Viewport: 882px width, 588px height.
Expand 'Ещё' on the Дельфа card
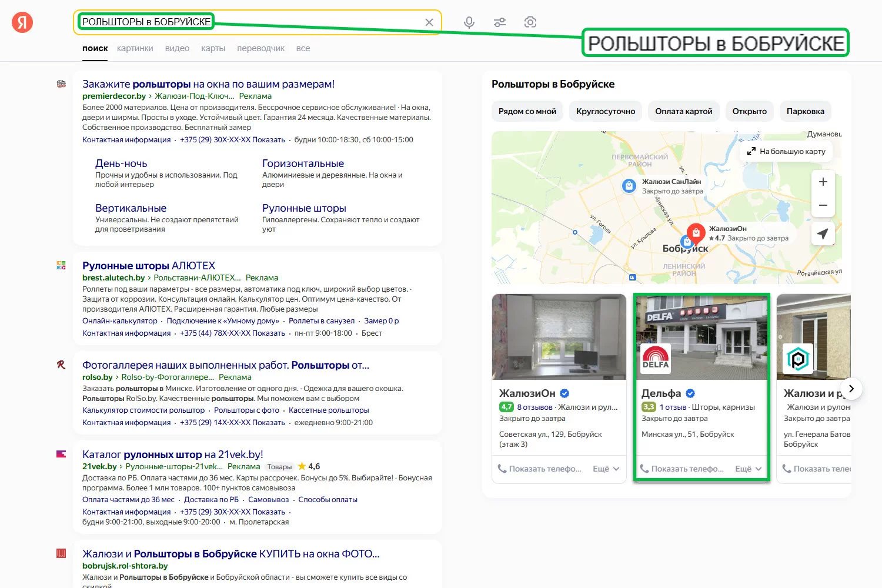748,469
